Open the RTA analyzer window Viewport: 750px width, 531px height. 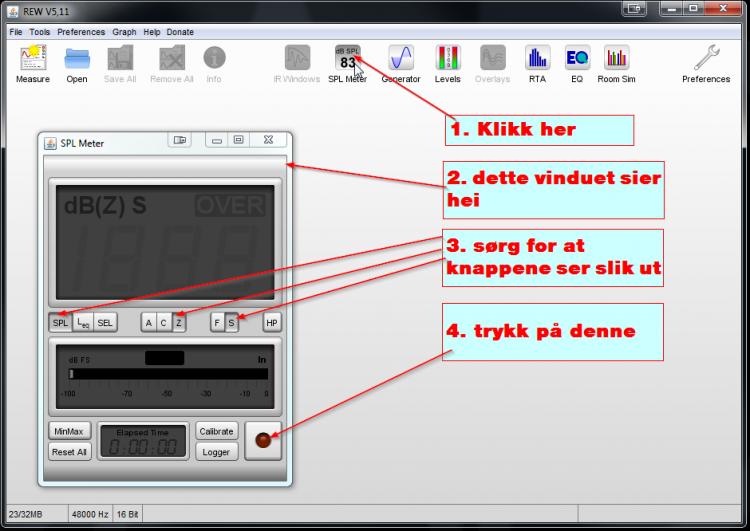coord(537,64)
